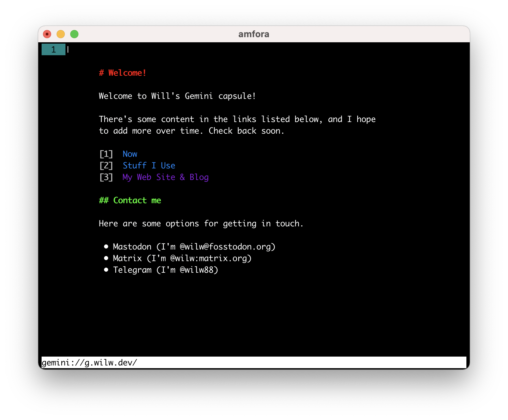The width and height of the screenshot is (508, 420).
Task: Click the "## Contact me" heading
Action: pyautogui.click(x=130, y=200)
